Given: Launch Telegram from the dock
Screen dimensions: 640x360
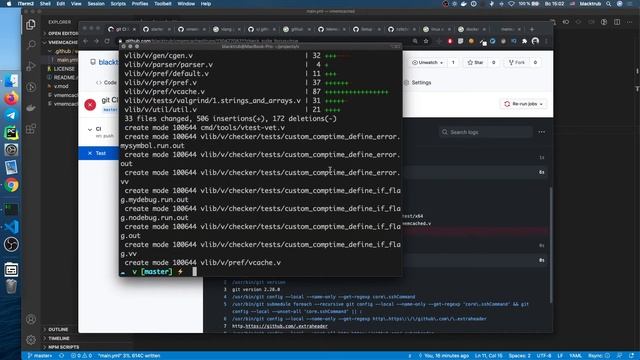Looking at the screenshot, I should (11, 116).
